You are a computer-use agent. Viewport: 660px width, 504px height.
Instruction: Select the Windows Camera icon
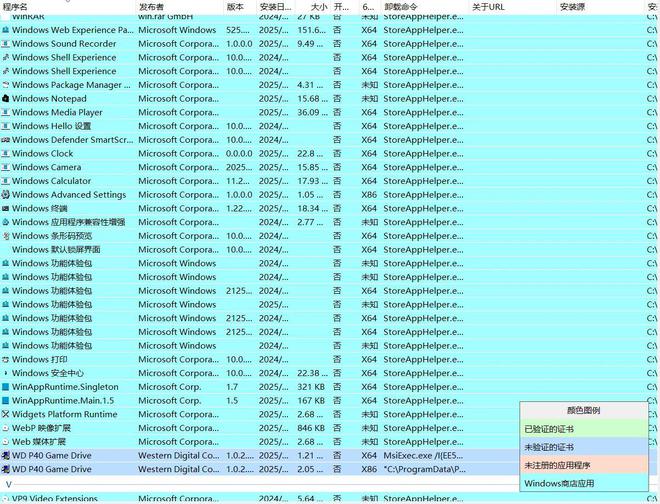pyautogui.click(x=5, y=168)
